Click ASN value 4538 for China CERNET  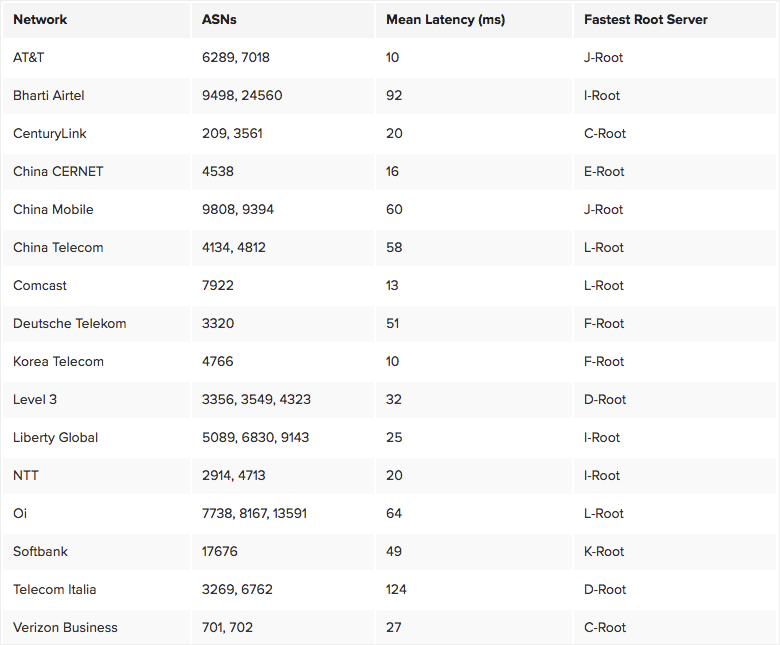tap(218, 172)
